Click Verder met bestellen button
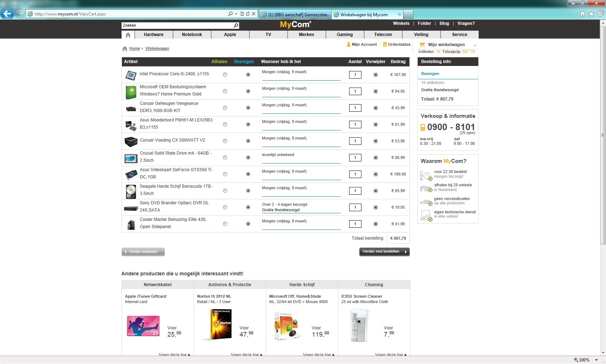 [385, 252]
